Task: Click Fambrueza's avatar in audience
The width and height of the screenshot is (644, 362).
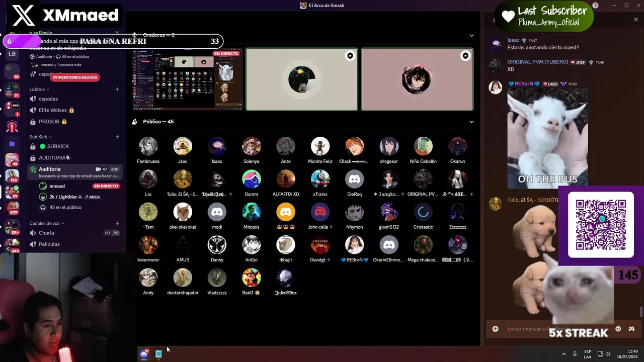Action: tap(148, 146)
